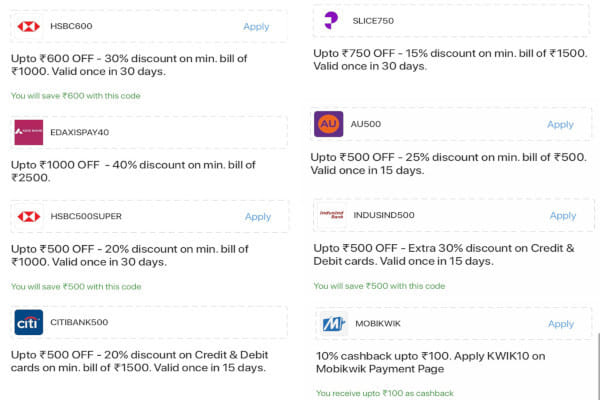
Task: Apply the AU500 coupon code
Action: click(560, 124)
